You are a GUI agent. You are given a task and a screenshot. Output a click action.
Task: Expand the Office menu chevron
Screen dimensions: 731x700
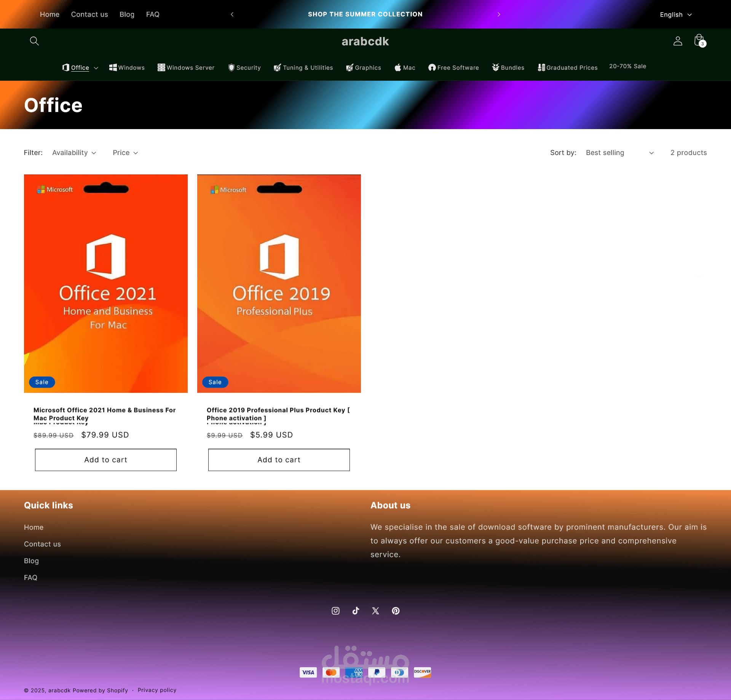[96, 68]
